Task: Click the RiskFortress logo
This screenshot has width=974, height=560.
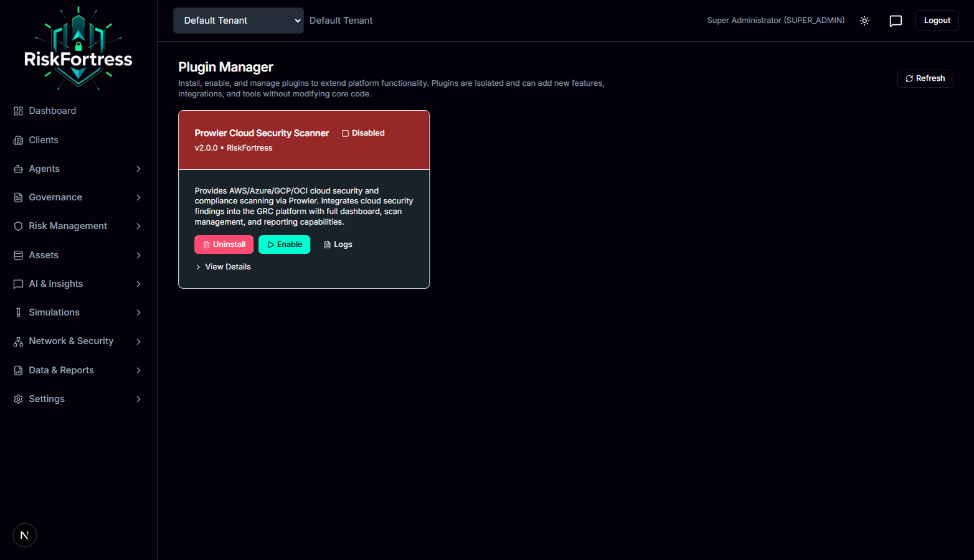Action: [x=78, y=48]
